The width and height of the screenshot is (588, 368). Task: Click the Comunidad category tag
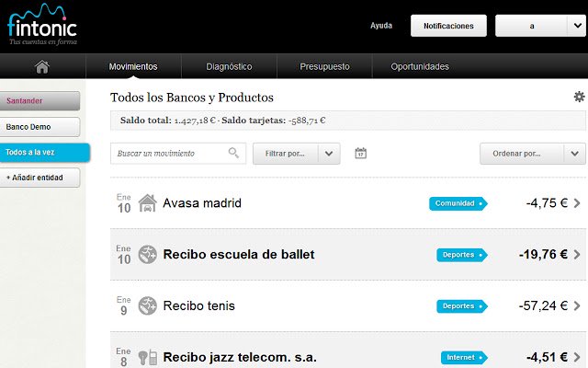pos(458,203)
